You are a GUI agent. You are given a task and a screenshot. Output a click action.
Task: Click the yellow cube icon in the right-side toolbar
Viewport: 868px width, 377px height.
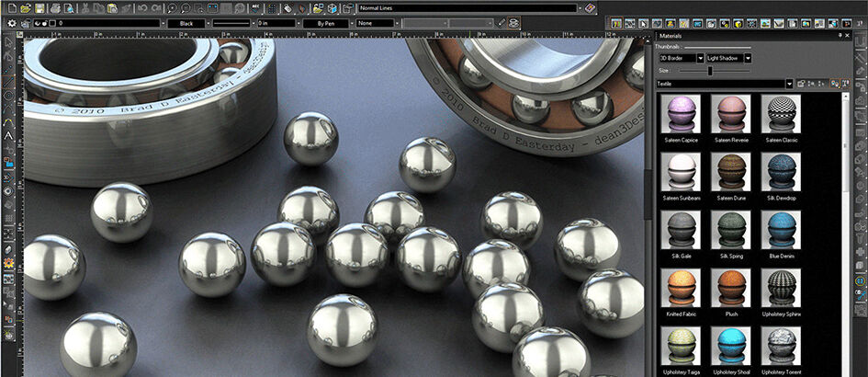pyautogui.click(x=738, y=23)
